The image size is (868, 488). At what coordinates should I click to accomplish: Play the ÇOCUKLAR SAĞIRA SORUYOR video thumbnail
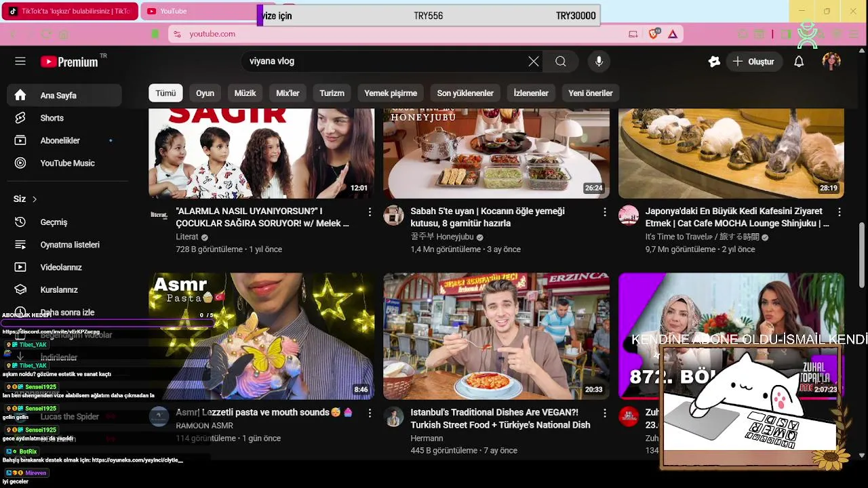click(x=261, y=153)
